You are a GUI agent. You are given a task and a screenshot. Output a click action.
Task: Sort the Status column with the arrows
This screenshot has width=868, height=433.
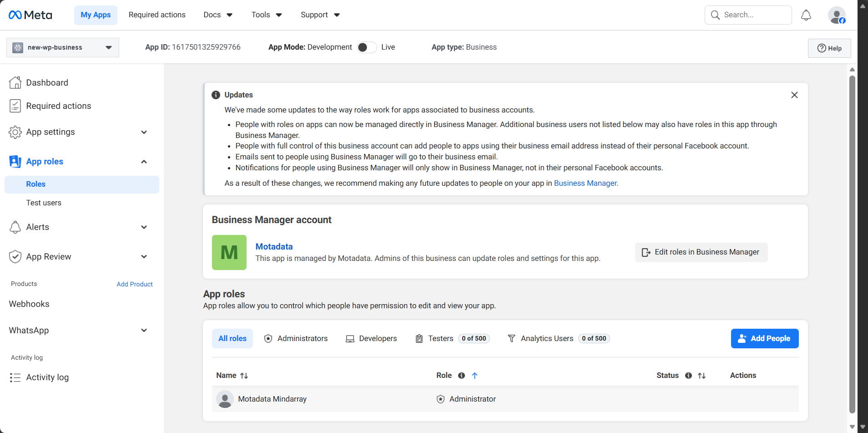701,376
